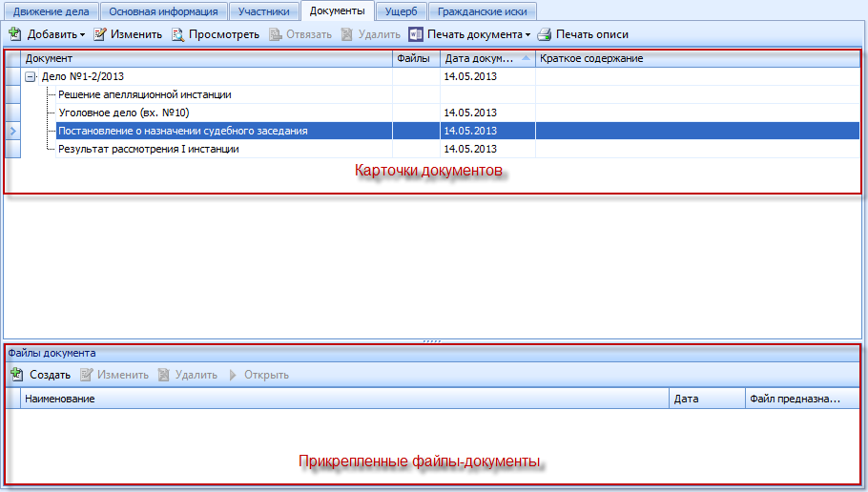Click the Печать описи printer icon
Viewport: 868px width, 492px height.
point(544,34)
